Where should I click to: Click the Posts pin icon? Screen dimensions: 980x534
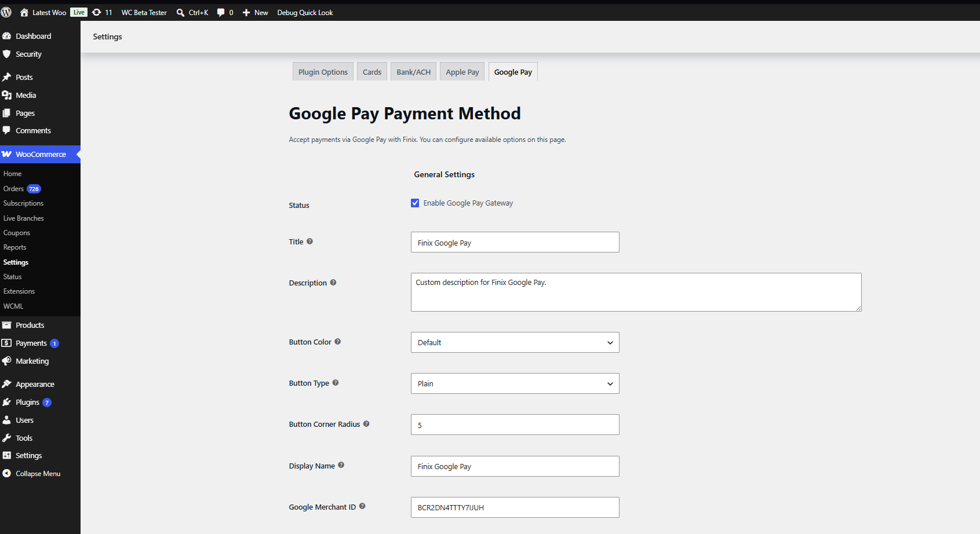(7, 77)
